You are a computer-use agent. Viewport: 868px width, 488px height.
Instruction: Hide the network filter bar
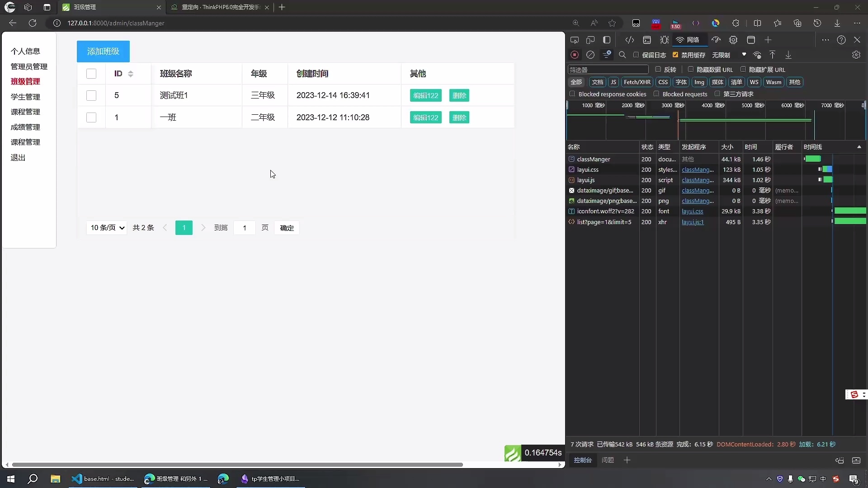pyautogui.click(x=607, y=55)
